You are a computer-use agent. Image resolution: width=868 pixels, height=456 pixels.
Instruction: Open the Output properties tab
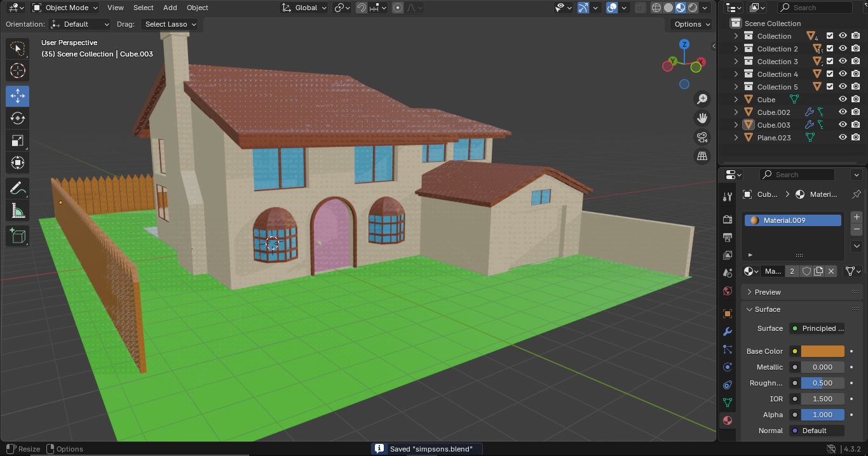pos(728,237)
